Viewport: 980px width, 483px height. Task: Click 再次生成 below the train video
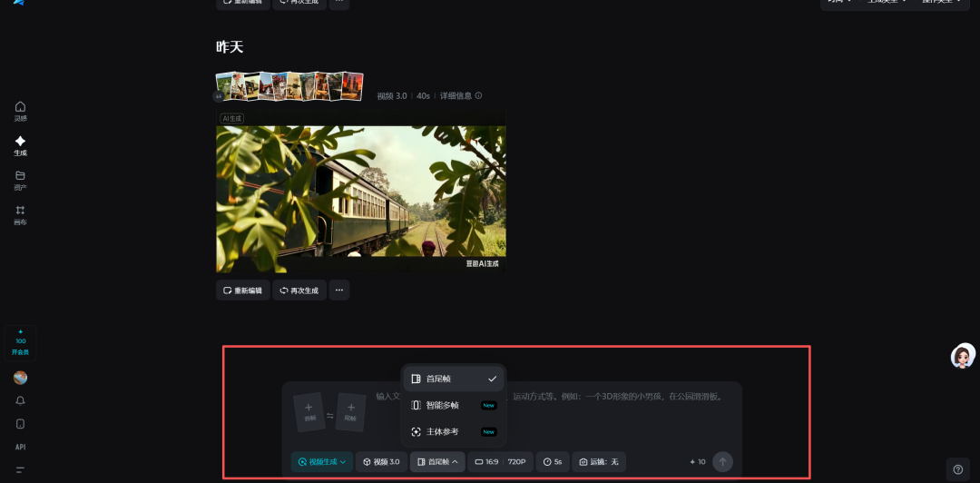tap(299, 291)
